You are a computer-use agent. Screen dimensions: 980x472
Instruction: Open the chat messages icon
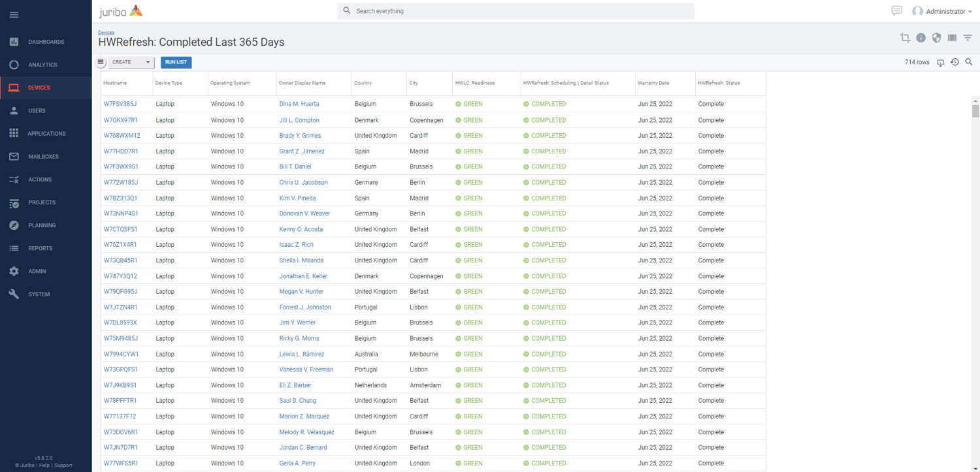coord(897,11)
